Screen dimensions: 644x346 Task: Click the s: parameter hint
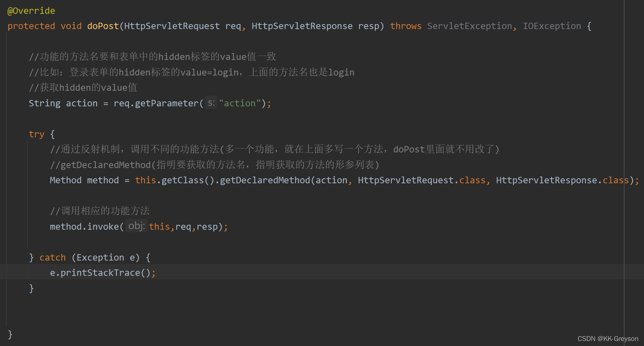click(x=211, y=103)
